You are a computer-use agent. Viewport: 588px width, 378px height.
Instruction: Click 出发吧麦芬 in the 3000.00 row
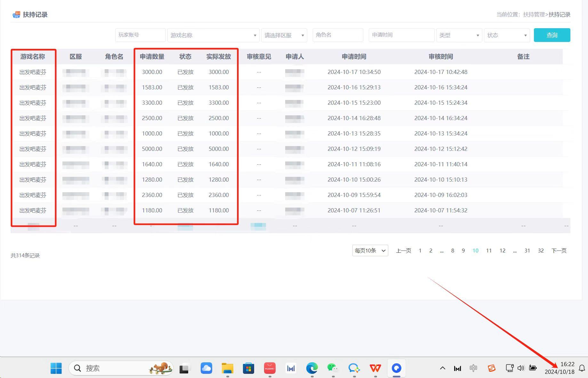point(33,72)
